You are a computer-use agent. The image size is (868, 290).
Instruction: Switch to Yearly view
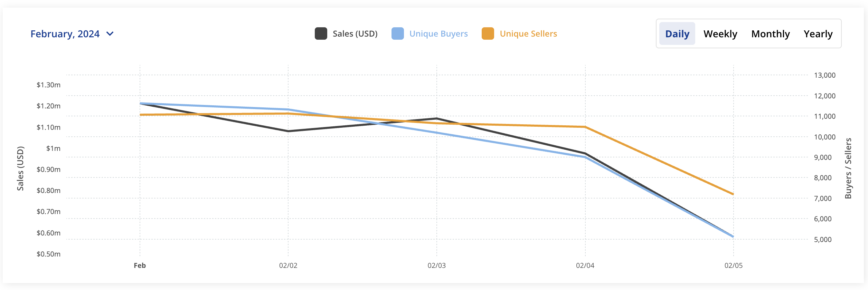[x=818, y=34]
